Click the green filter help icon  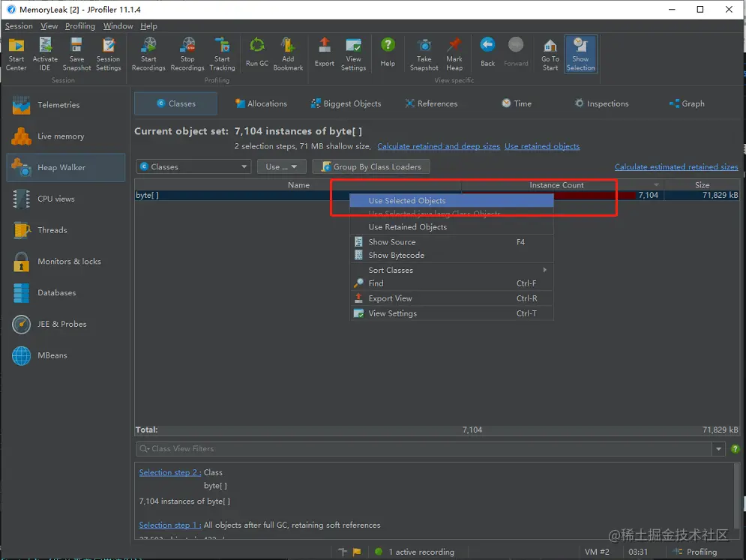tap(735, 448)
